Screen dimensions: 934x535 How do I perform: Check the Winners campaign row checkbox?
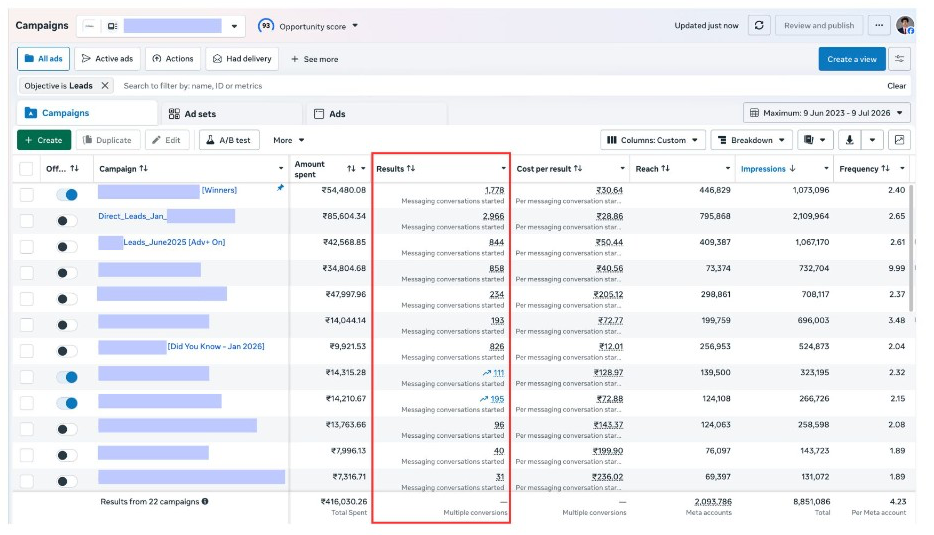point(27,195)
